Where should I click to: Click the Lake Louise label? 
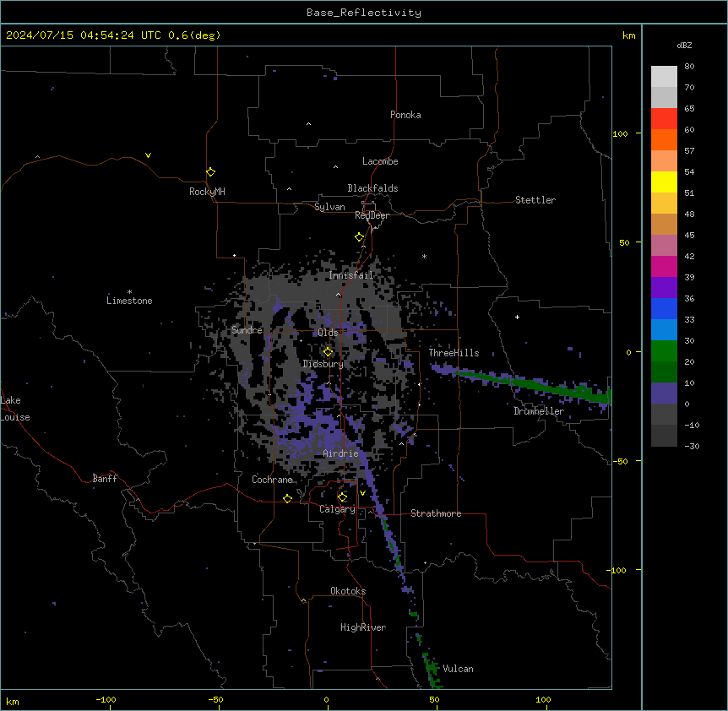point(15,409)
